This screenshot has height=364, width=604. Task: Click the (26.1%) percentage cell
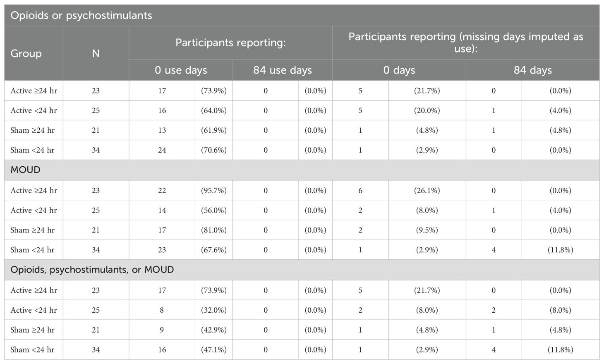[x=427, y=191]
